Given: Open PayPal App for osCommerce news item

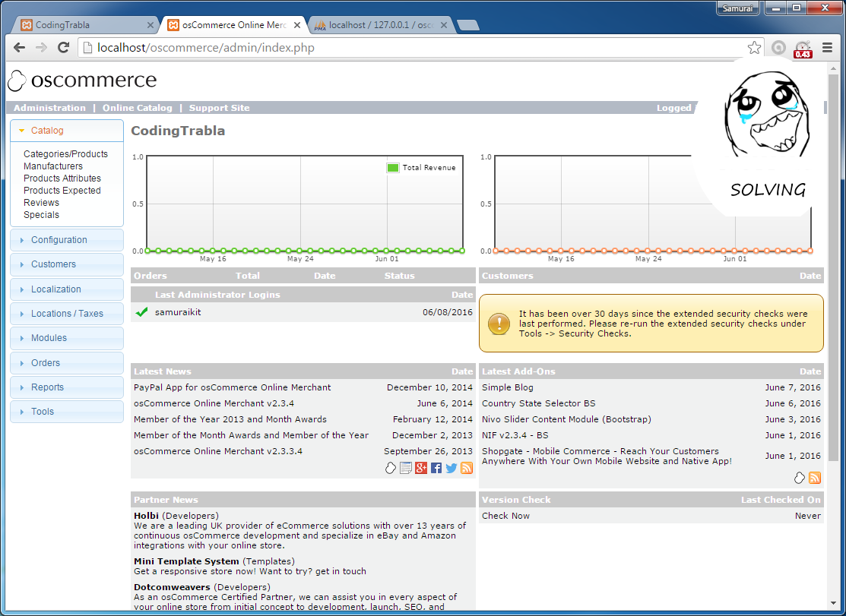Looking at the screenshot, I should coord(233,387).
